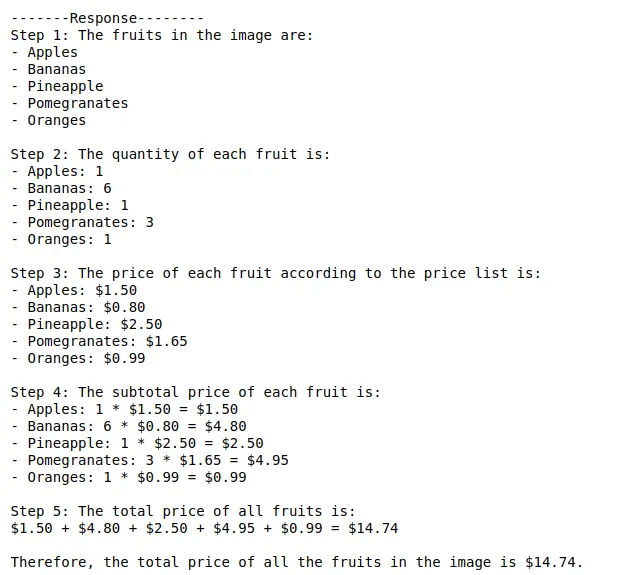Click 'Pomegranates' in the Step 1 fruit list
Image resolution: width=627 pixels, height=575 pixels.
coord(77,103)
